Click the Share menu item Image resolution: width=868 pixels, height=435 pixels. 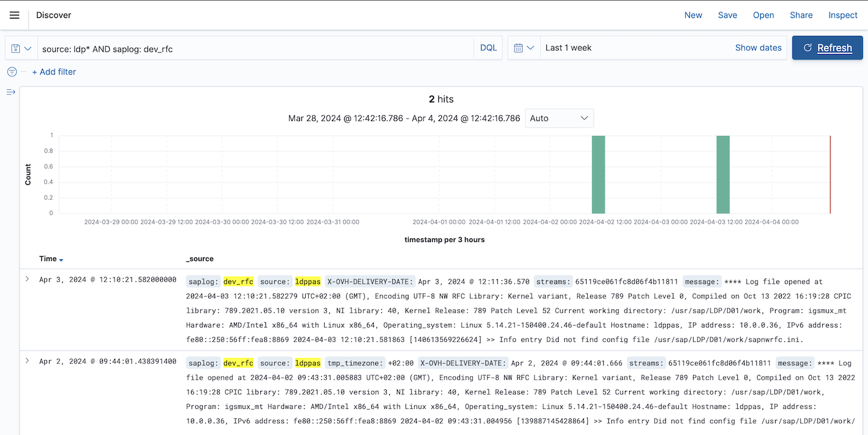[x=801, y=15]
